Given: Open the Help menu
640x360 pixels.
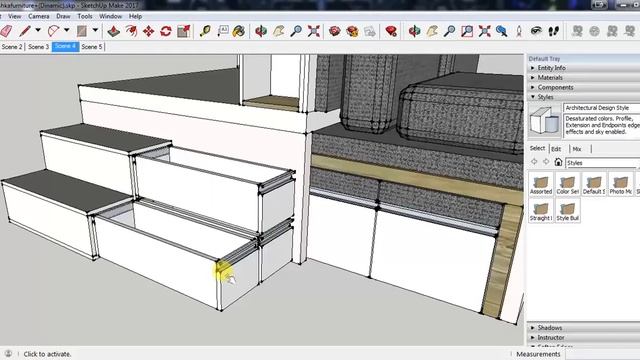Looking at the screenshot, I should point(136,16).
